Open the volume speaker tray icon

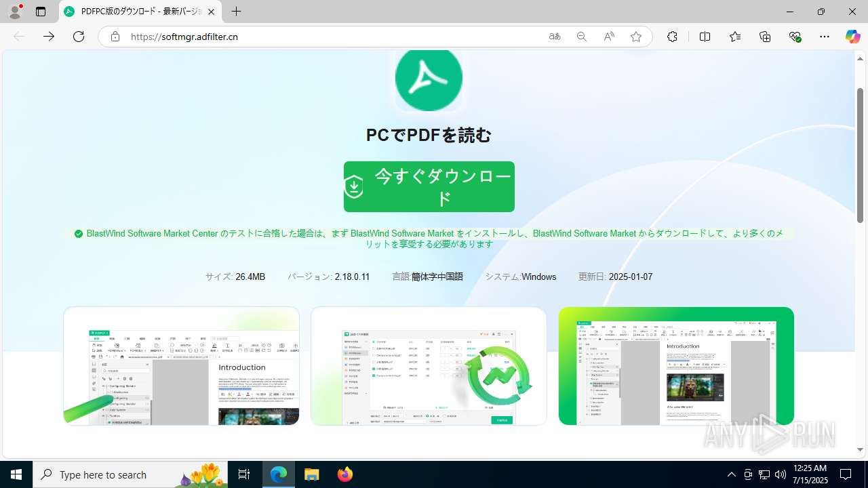[780, 474]
